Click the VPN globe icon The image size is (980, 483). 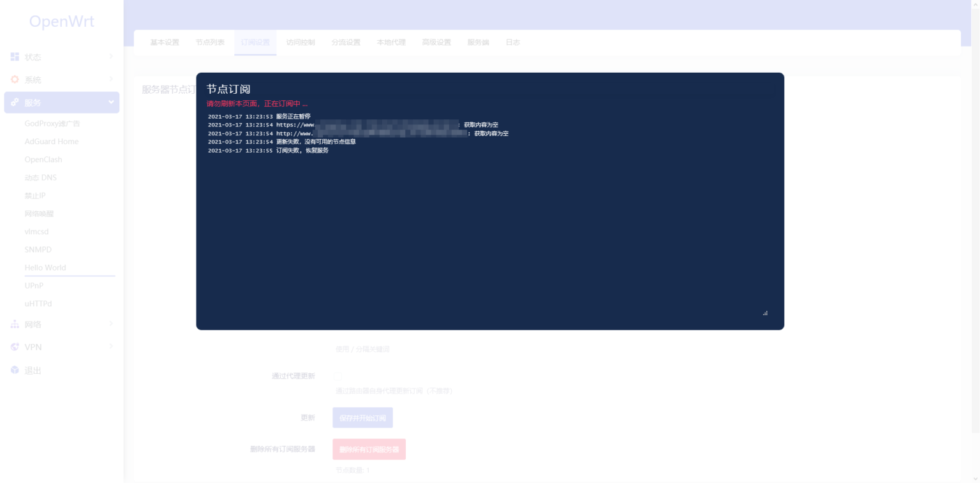(14, 347)
